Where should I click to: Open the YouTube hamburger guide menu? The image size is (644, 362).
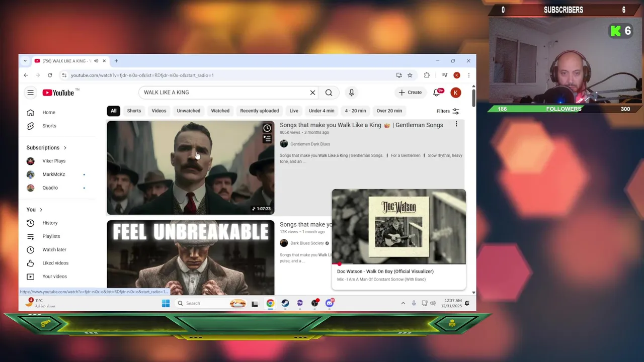pos(31,93)
